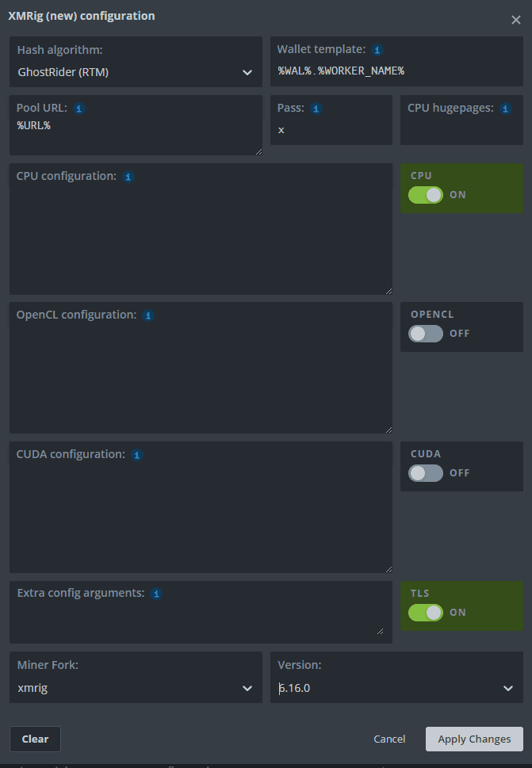Open the Hash algorithm dropdown

pyautogui.click(x=136, y=72)
